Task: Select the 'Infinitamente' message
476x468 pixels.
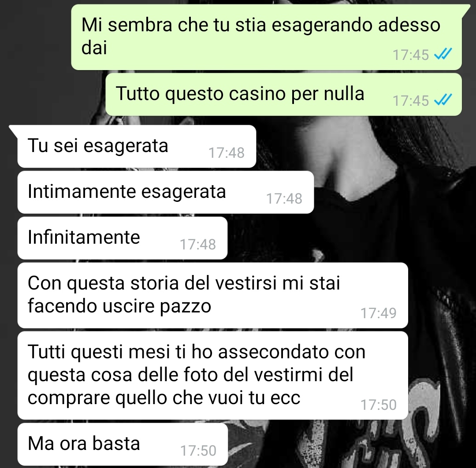Action: point(123,238)
